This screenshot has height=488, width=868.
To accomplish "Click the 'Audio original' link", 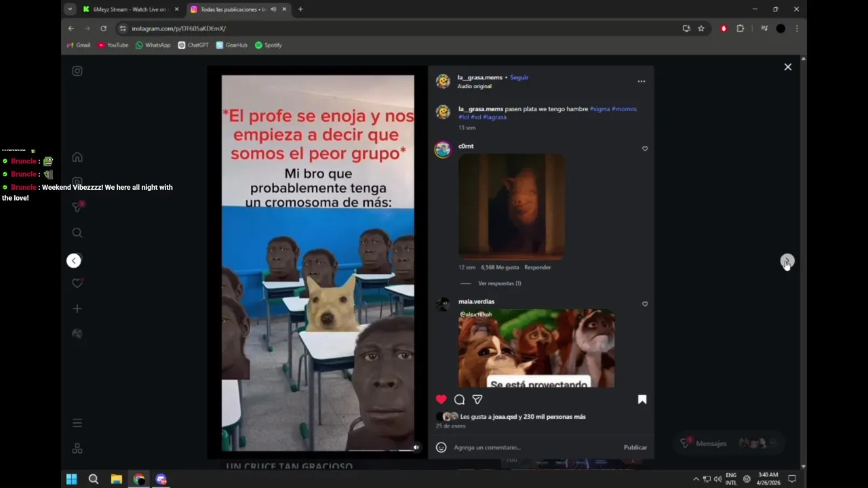I will click(475, 86).
